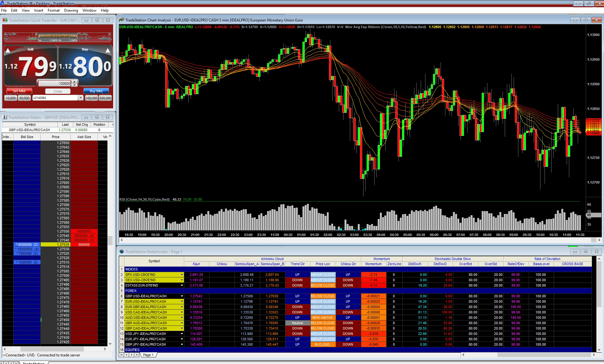This screenshot has height=364, width=604.
Task: Click the Matrix window title icon
Action: coord(5,117)
